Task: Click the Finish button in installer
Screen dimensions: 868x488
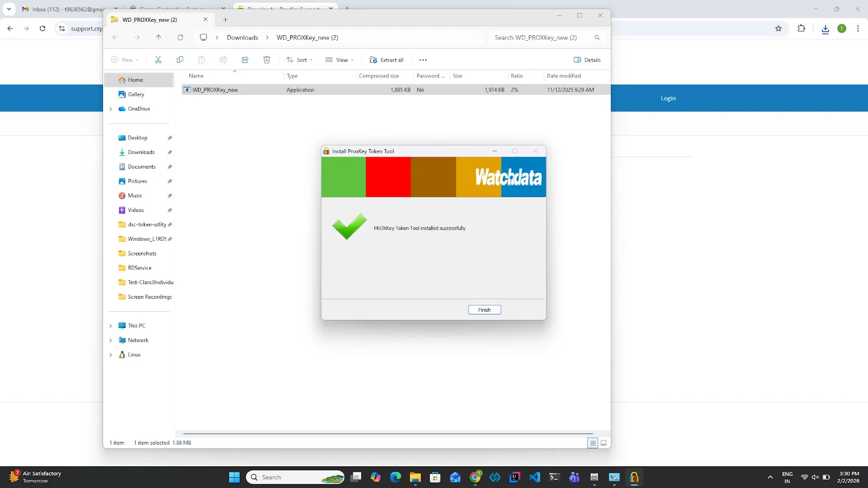Action: click(x=484, y=310)
